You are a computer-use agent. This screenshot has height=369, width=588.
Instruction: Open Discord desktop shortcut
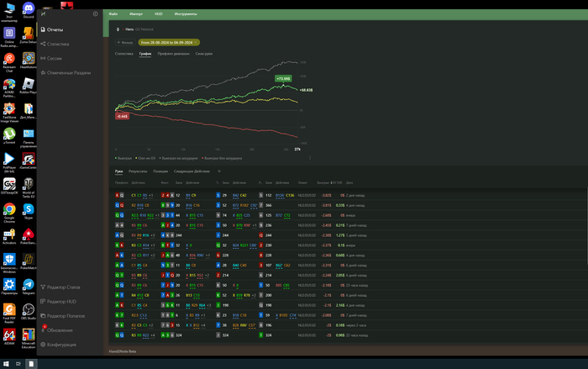(29, 10)
